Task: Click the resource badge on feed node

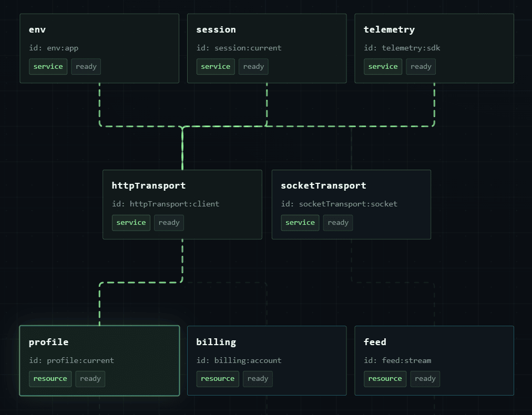Action: click(385, 379)
